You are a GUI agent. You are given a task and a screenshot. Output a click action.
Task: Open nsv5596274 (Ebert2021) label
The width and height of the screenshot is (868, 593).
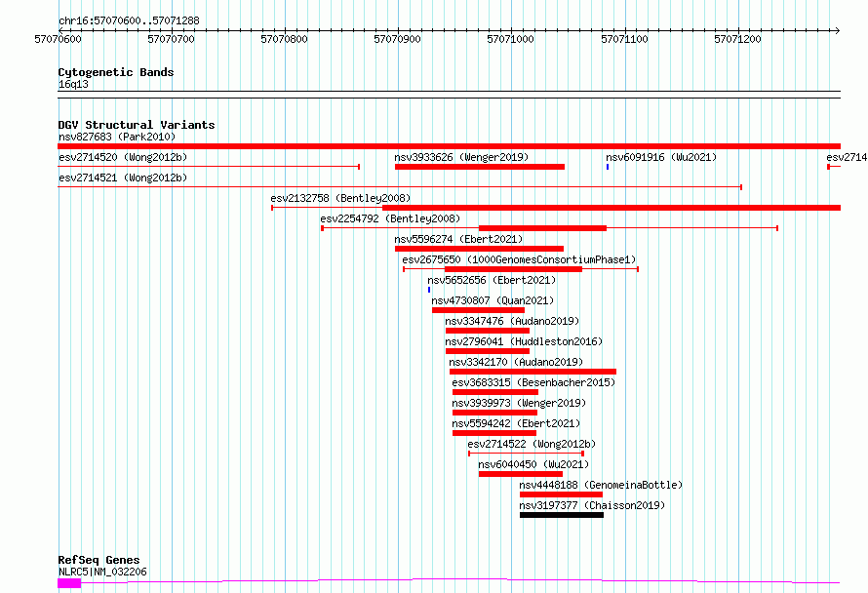tap(458, 239)
